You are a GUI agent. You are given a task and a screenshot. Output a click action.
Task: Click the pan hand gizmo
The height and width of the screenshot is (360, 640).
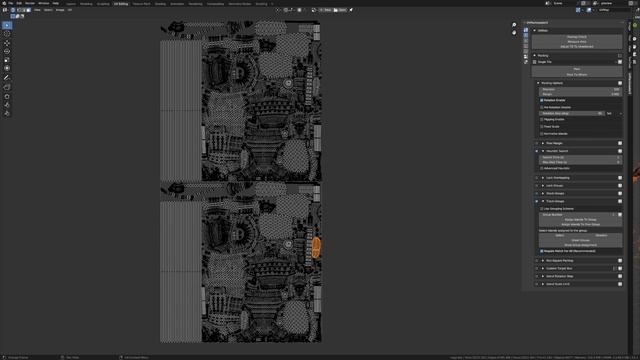point(514,32)
